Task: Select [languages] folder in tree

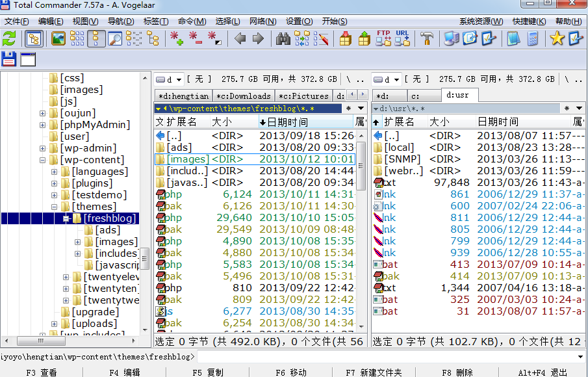Action: coord(100,172)
